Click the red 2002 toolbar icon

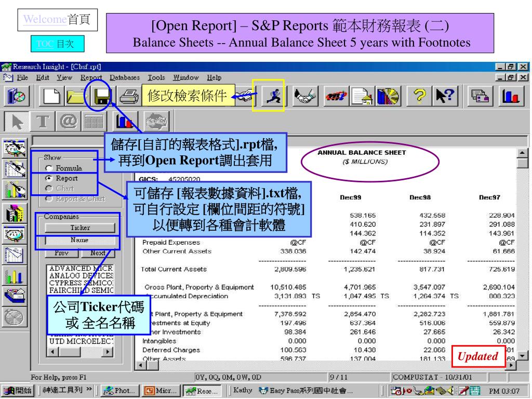click(336, 96)
